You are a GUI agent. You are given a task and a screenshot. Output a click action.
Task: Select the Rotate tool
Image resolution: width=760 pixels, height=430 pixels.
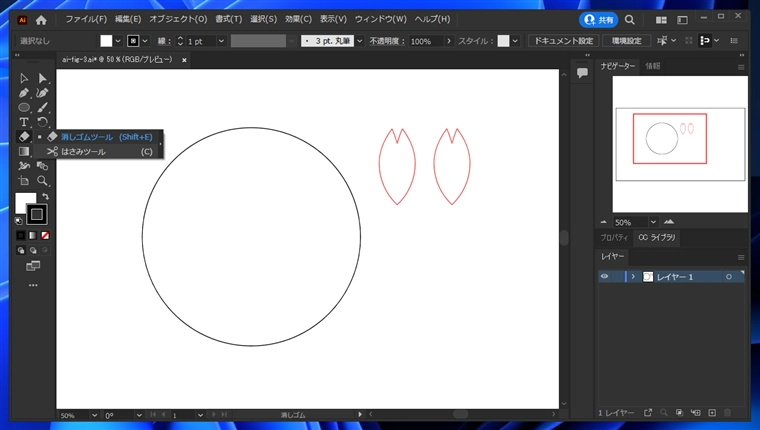tap(42, 122)
